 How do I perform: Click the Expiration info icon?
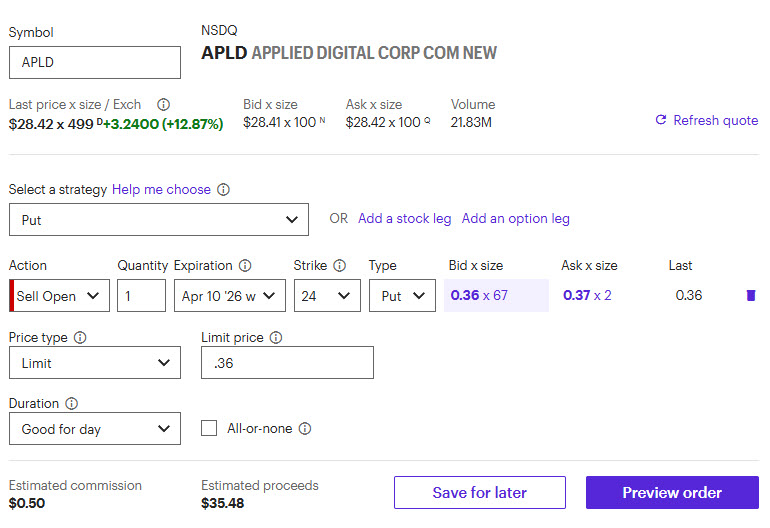pos(245,266)
